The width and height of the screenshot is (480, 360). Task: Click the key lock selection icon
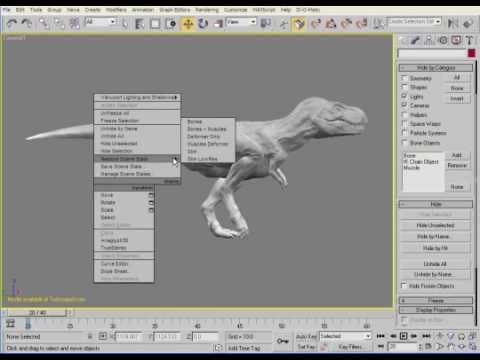[90, 336]
